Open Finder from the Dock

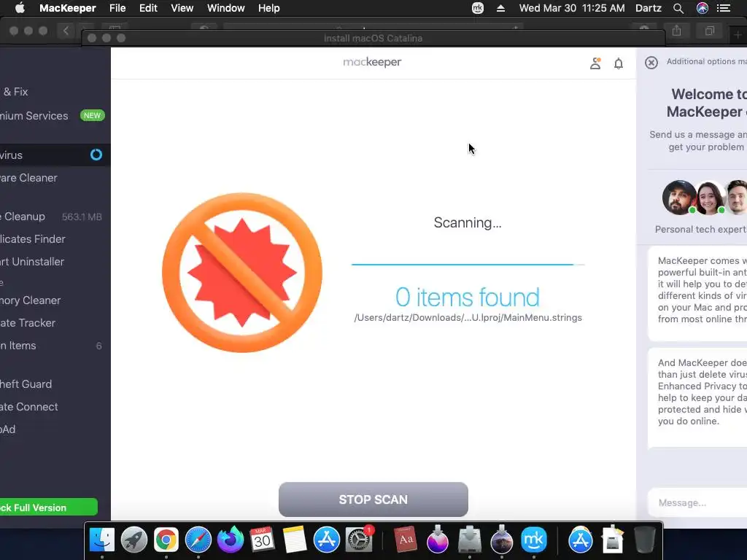[102, 540]
